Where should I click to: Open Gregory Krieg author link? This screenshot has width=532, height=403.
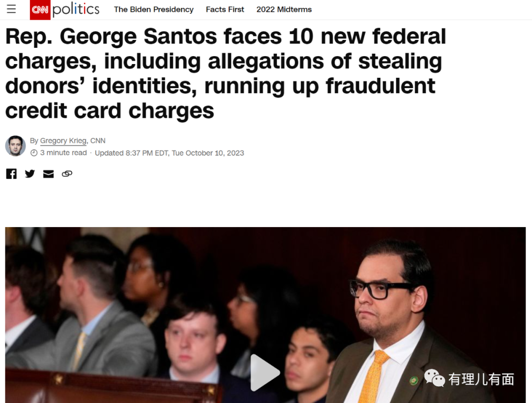(63, 140)
